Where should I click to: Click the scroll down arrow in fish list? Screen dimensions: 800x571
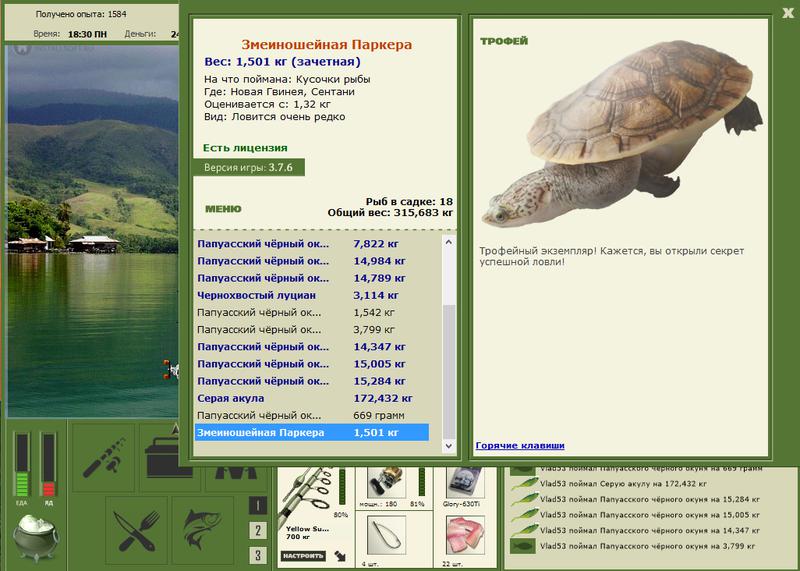[x=448, y=445]
